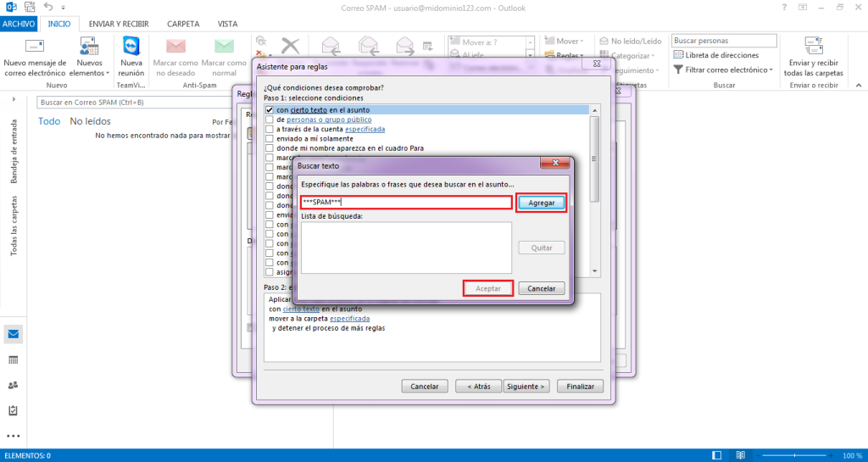Screen dimensions: 868x462
Task: Click No leído/Leído button
Action: click(x=631, y=41)
